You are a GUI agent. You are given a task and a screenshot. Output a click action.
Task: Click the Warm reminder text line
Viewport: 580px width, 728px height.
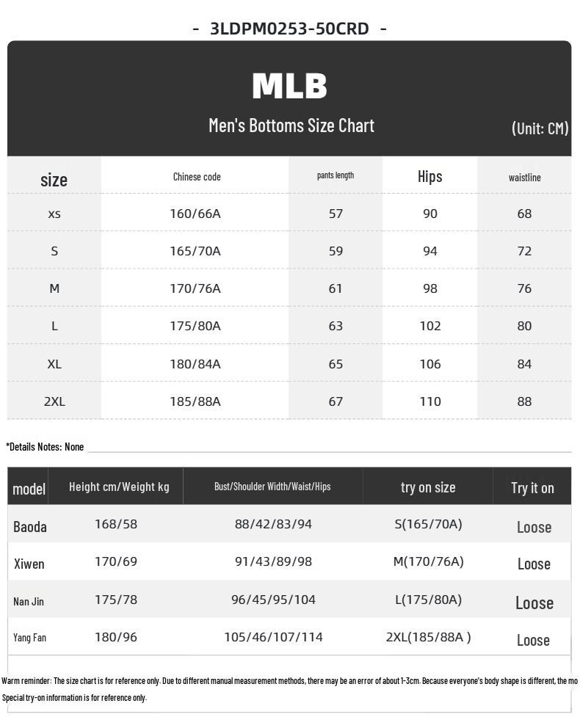click(x=289, y=681)
